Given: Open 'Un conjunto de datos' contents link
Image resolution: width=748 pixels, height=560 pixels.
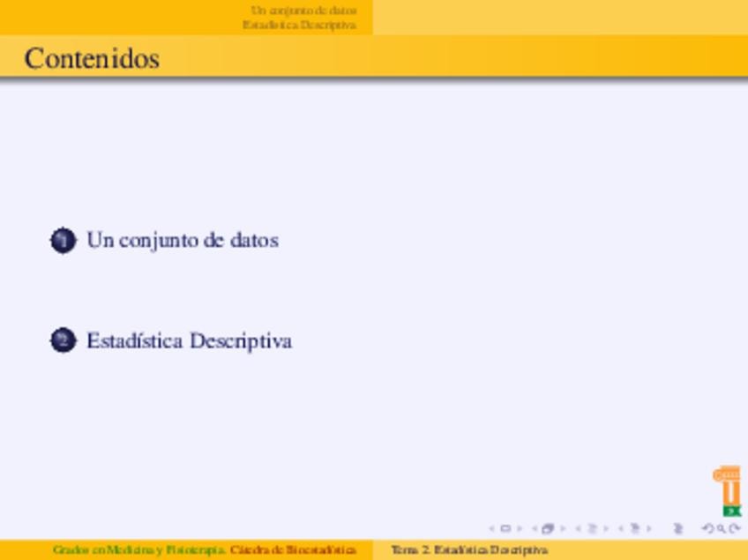Looking at the screenshot, I should [183, 241].
